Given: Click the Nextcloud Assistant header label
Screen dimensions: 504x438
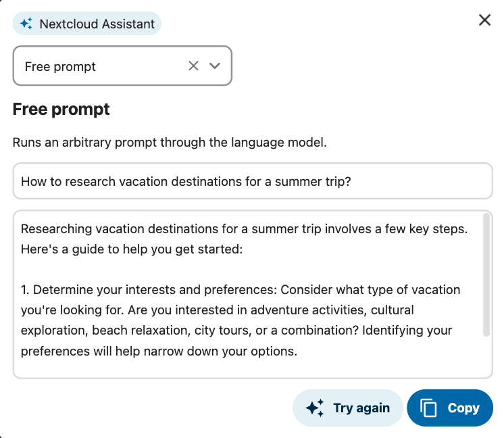Looking at the screenshot, I should point(97,24).
